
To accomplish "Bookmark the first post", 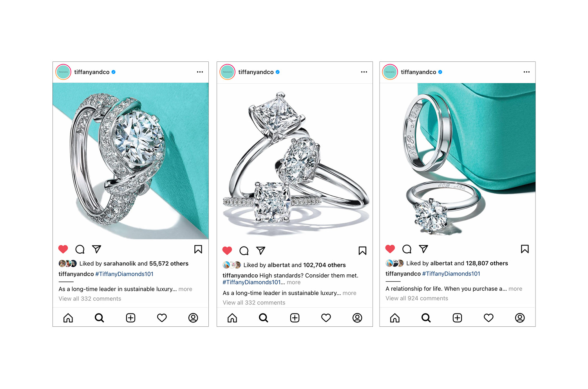I will point(198,249).
